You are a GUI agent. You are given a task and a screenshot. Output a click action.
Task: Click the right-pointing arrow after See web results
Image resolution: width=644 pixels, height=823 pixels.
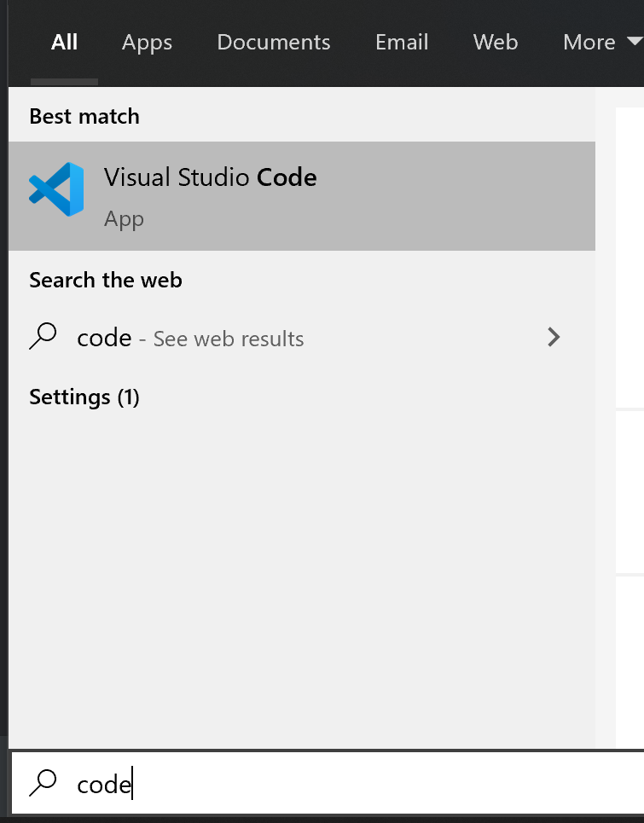(554, 338)
